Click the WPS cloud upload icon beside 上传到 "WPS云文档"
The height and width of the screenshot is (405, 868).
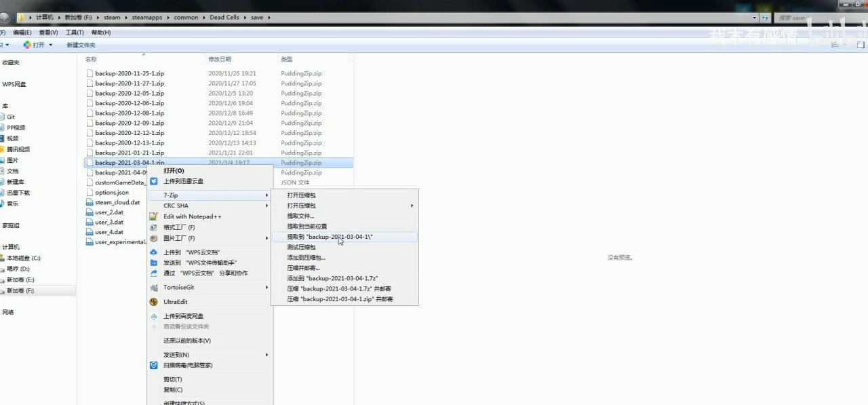tap(154, 252)
